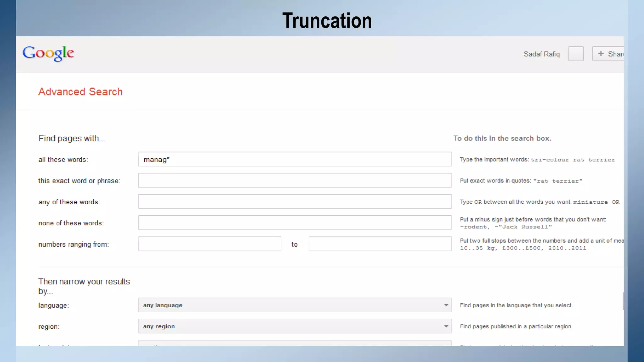
Task: Click the Google logo
Action: (48, 53)
